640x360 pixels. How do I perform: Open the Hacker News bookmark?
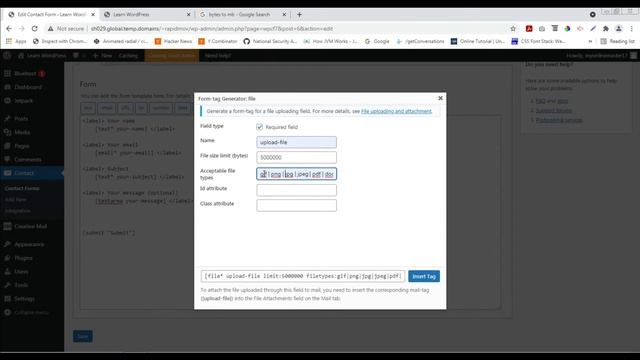click(x=173, y=41)
